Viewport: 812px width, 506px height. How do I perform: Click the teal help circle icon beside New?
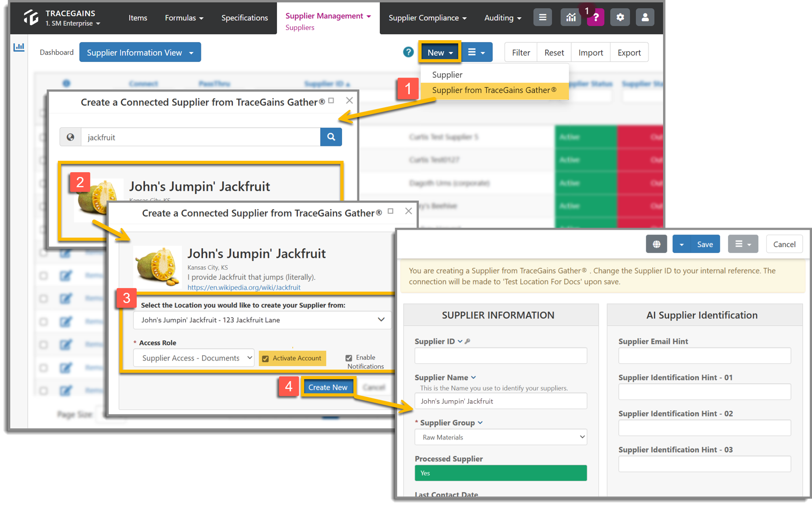[x=408, y=52]
